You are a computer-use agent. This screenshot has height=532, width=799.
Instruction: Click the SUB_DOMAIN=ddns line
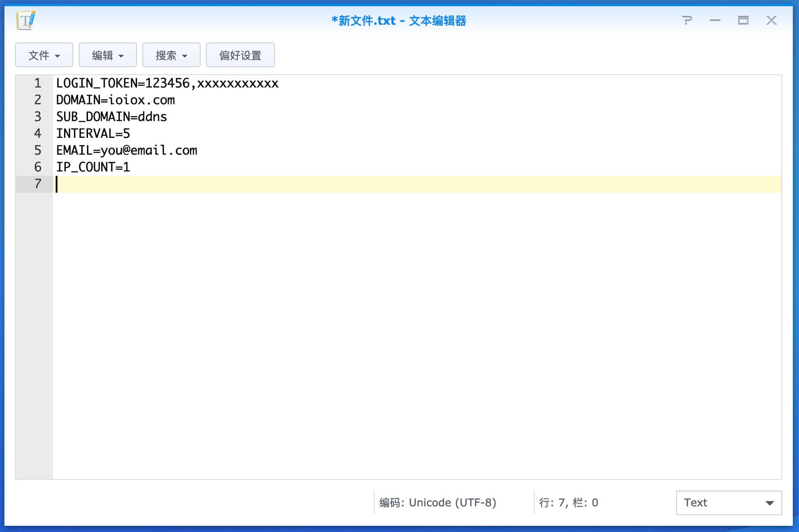(111, 117)
